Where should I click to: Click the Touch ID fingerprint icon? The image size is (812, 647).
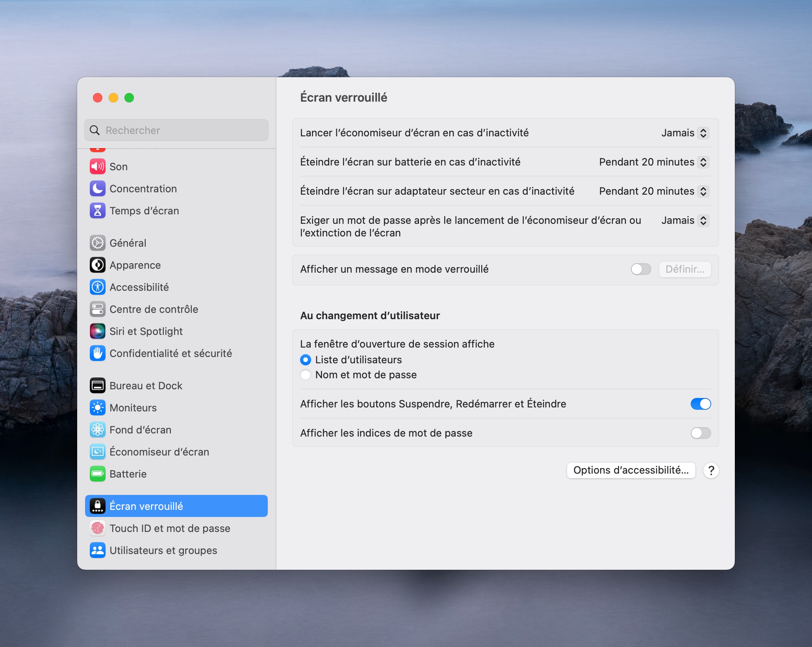tap(97, 528)
